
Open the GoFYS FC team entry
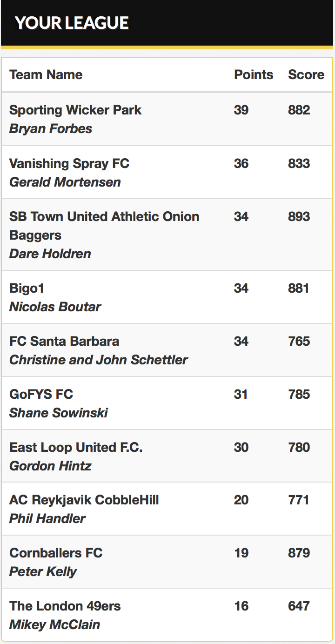(41, 394)
